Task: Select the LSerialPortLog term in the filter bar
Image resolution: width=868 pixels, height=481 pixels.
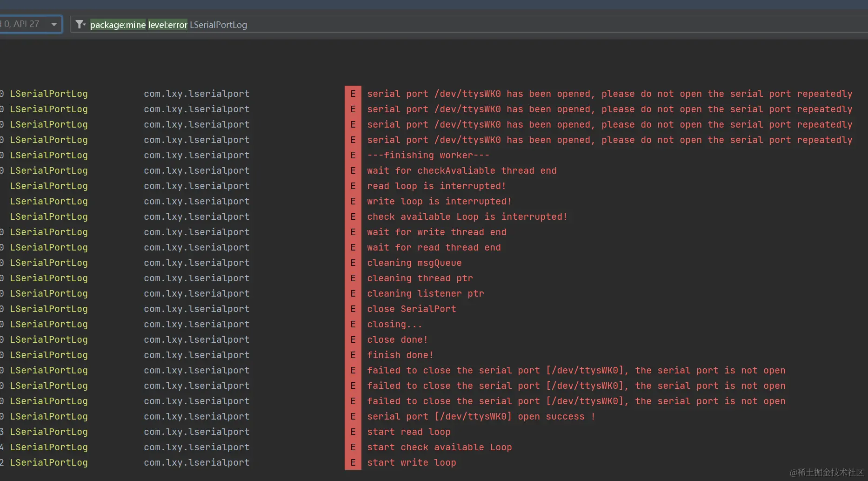Action: (218, 25)
